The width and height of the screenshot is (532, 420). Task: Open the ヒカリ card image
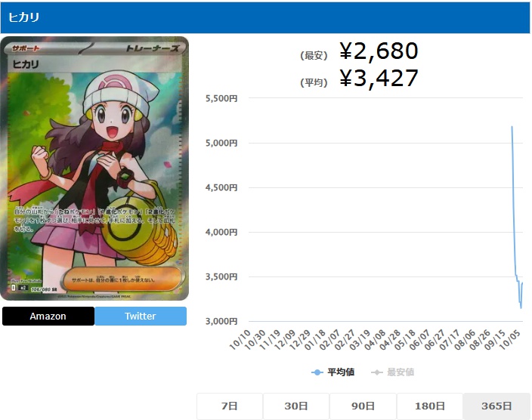click(x=94, y=168)
